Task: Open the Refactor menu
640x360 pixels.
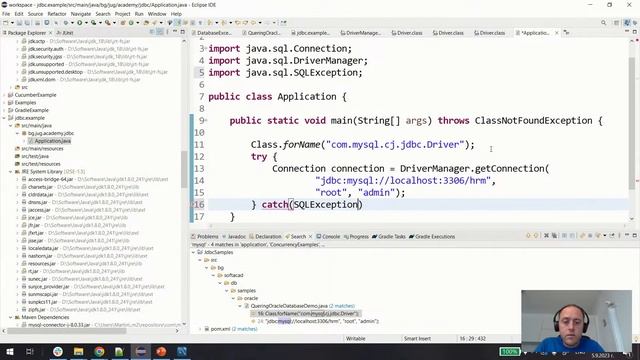Action: (x=57, y=14)
